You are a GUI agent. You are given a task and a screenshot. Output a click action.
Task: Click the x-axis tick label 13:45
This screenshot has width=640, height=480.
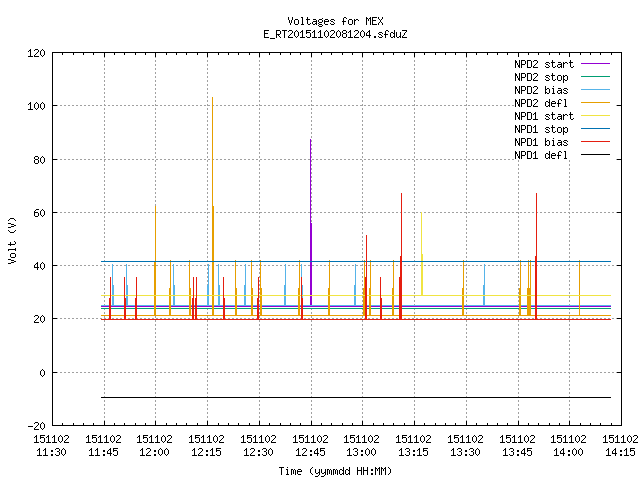pyautogui.click(x=517, y=452)
